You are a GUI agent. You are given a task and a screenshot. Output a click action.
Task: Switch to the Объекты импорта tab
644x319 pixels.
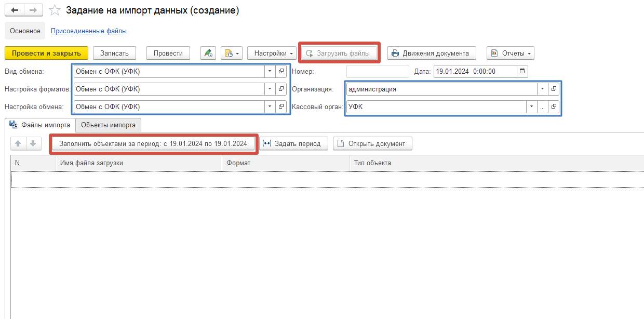(x=108, y=125)
